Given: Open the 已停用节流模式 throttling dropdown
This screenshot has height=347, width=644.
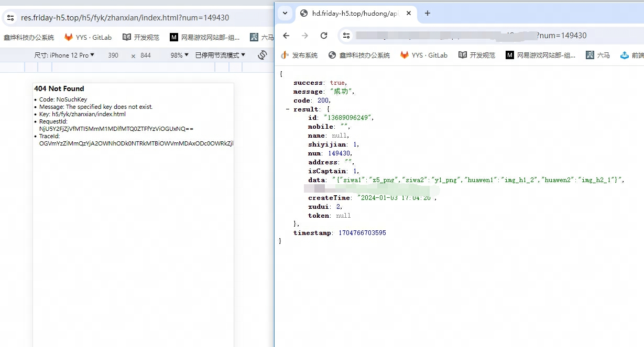Looking at the screenshot, I should tap(220, 55).
